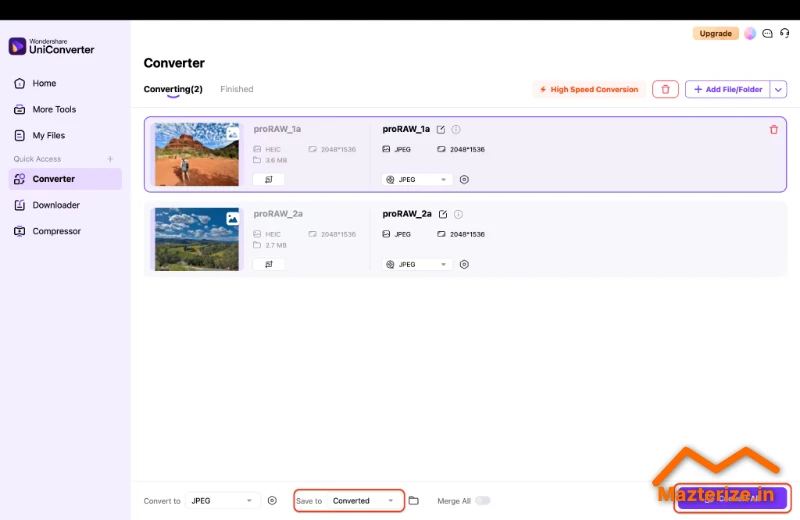Open JPEG format dropdown for proRAW_1a

click(417, 179)
